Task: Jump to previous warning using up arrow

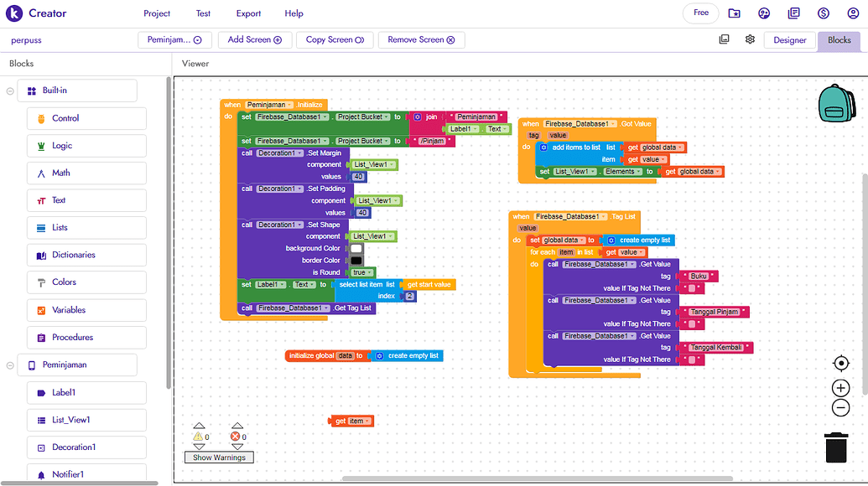Action: pyautogui.click(x=200, y=426)
